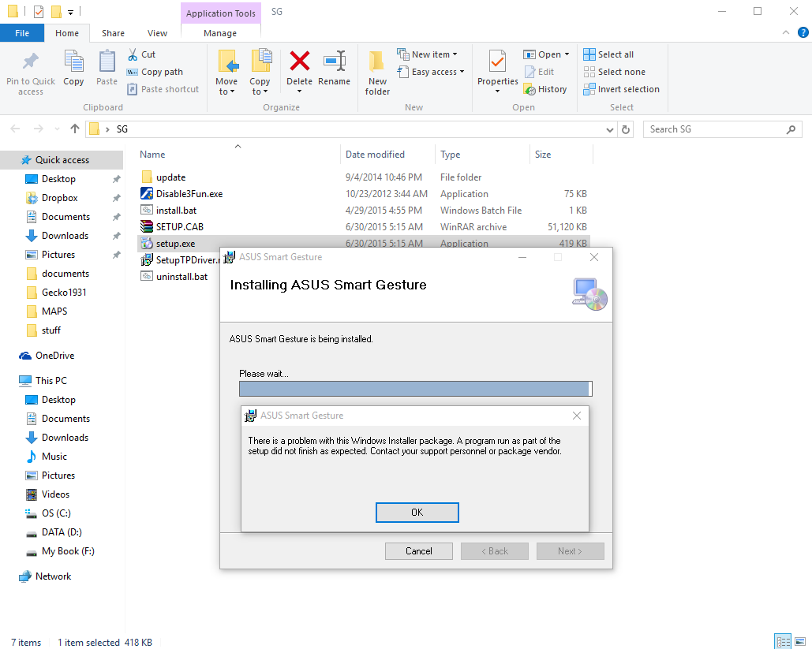
Task: Open the Easy access dropdown
Action: (431, 72)
